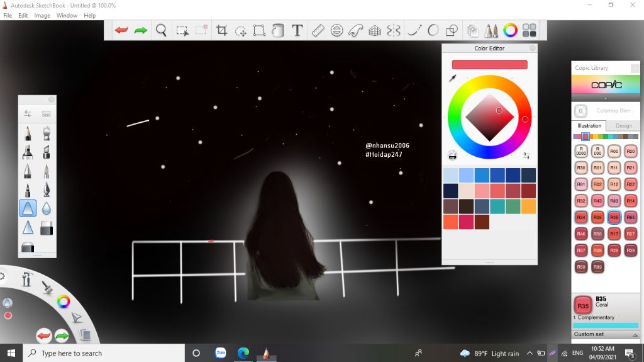Select the red color group in Copic strip

[x=586, y=137]
